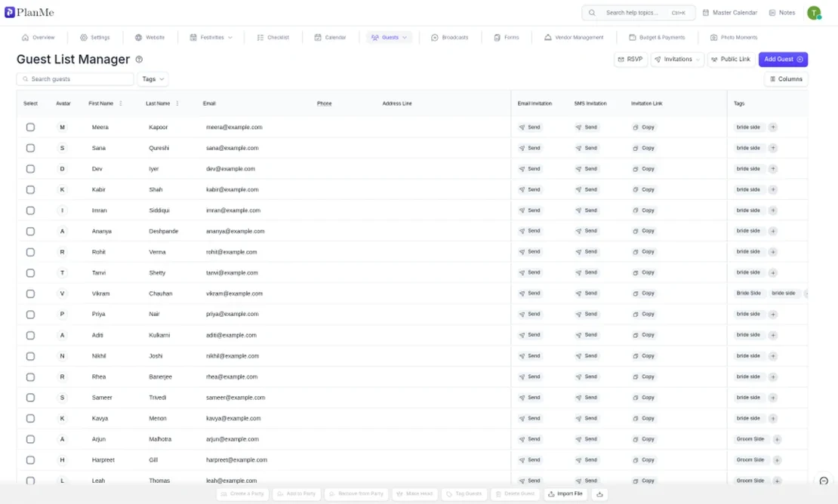
Task: Add a tag to Meera Kapoor's row
Action: [773, 127]
